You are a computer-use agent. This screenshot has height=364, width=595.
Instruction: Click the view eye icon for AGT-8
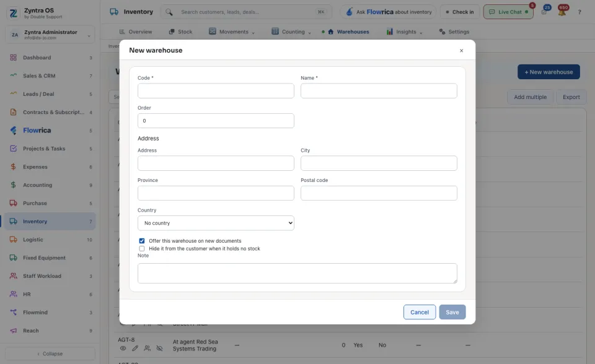(123, 348)
